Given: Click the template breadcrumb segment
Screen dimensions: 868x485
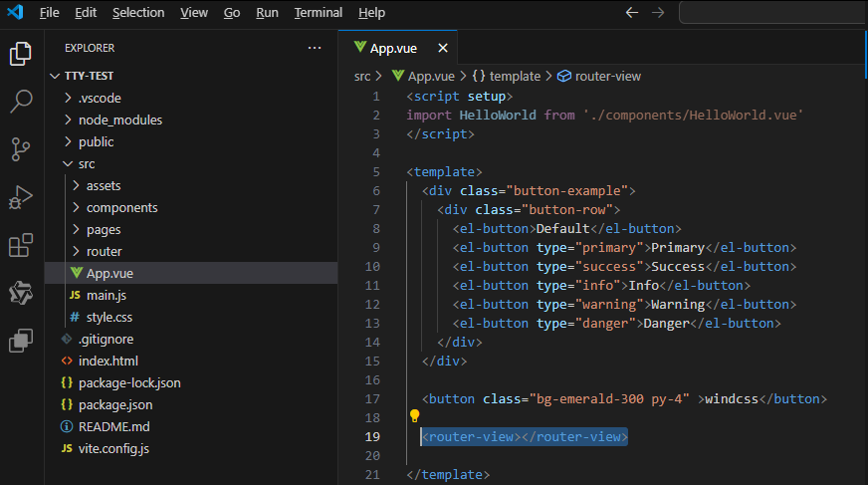Looking at the screenshot, I should [515, 77].
